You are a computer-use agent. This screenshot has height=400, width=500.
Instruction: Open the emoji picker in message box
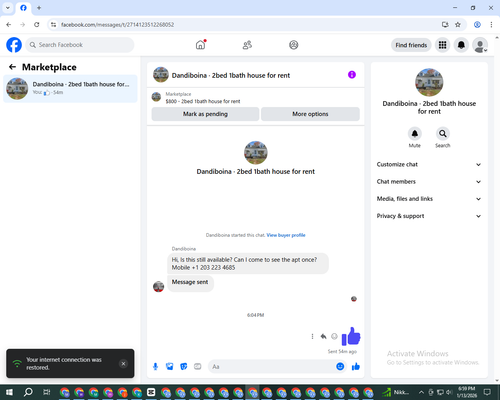[x=340, y=367]
